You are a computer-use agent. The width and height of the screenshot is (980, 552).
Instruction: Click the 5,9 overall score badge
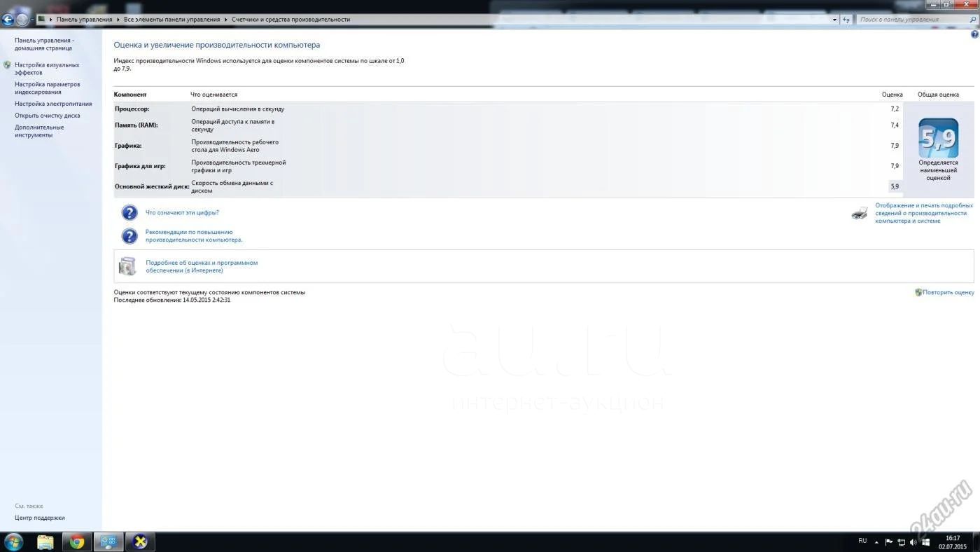pos(938,138)
